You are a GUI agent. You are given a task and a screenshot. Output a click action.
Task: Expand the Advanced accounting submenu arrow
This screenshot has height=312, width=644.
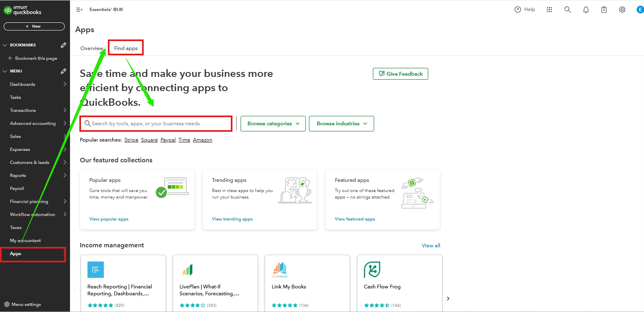tap(65, 123)
